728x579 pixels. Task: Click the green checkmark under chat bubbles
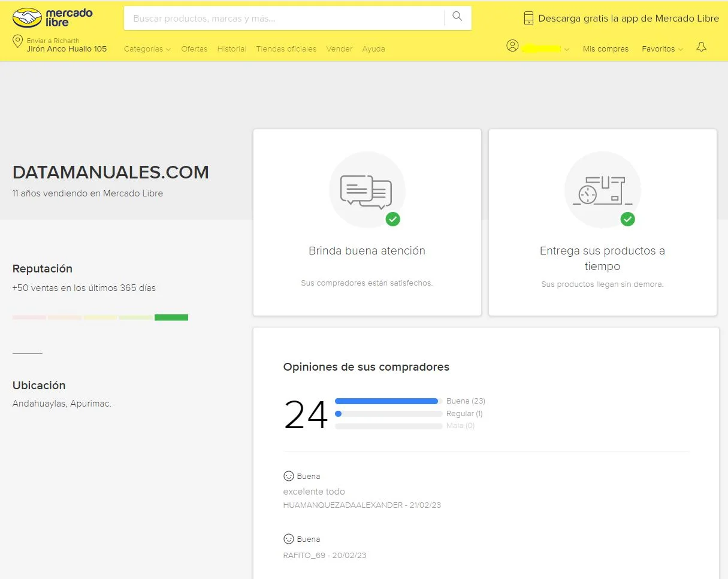click(x=392, y=219)
